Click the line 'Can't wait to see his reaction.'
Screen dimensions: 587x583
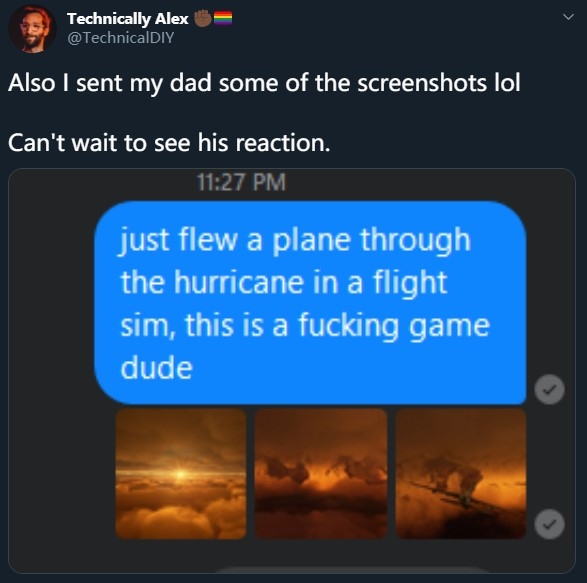[169, 143]
